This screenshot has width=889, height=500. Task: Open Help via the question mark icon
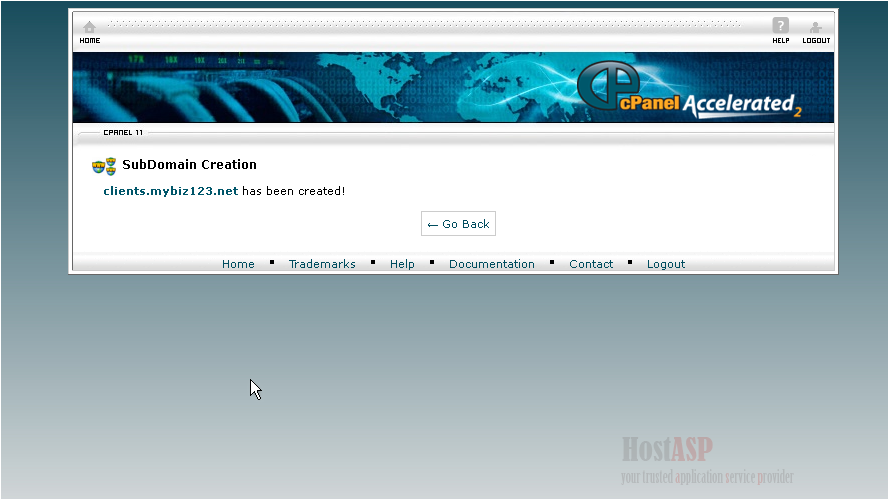pos(781,26)
